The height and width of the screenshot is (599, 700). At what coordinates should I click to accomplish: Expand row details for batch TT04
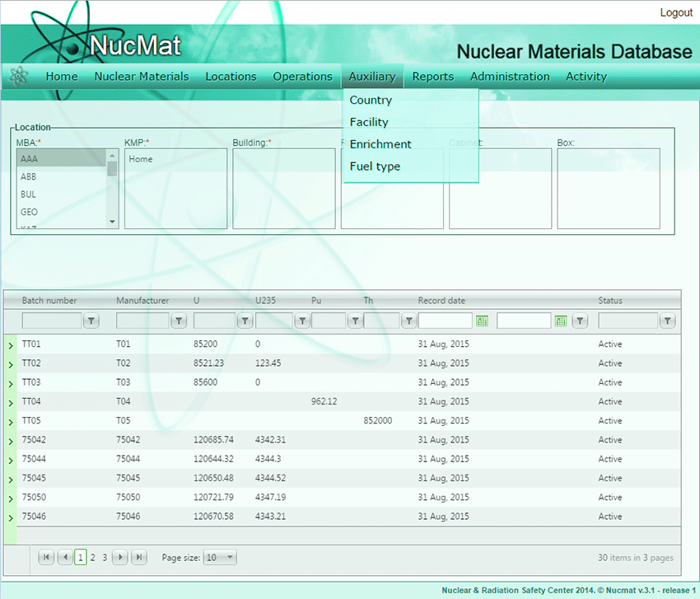10,403
